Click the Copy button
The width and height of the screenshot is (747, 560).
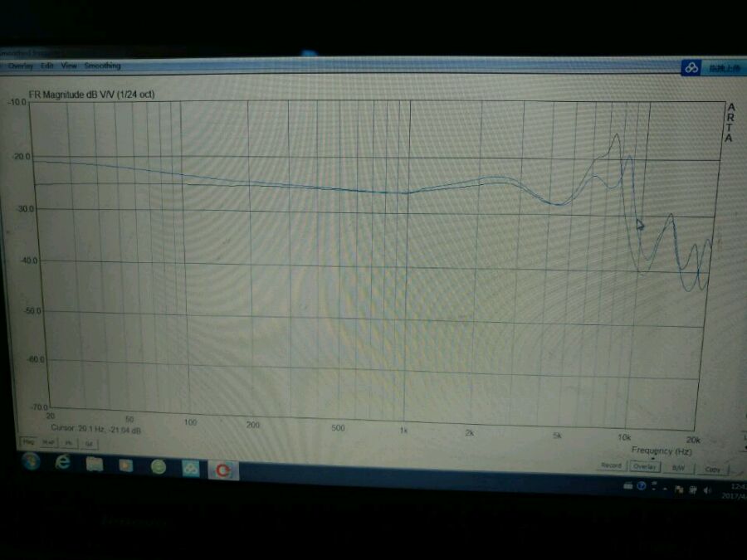point(713,470)
